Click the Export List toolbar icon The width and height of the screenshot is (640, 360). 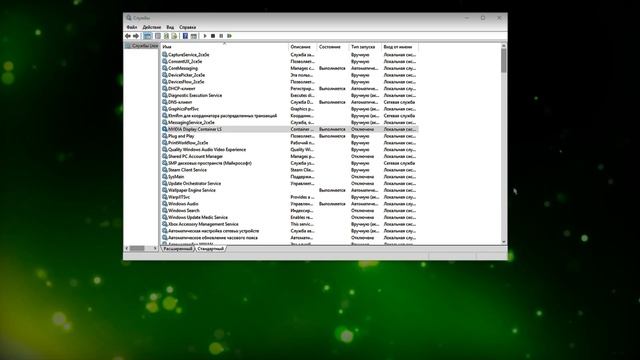click(174, 36)
